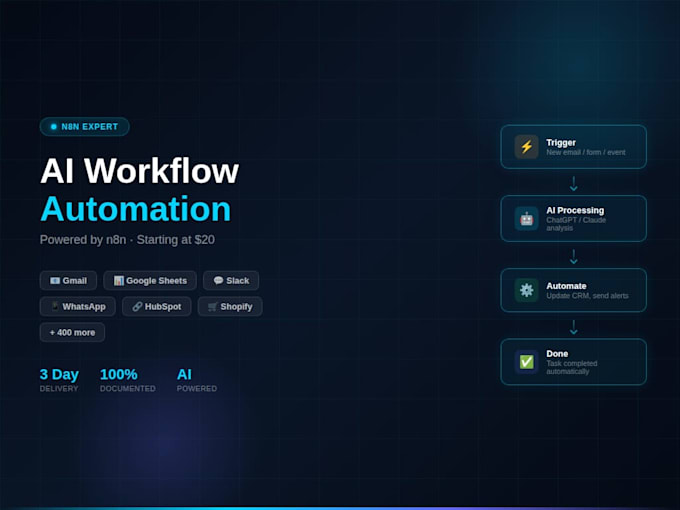This screenshot has width=680, height=510.
Task: Click the speech bubble icon in Slack chip
Action: tap(218, 281)
